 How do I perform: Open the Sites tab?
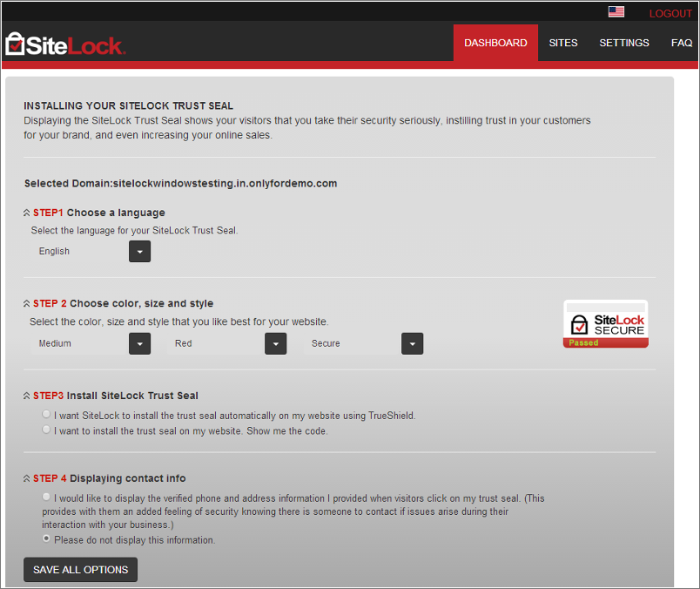(563, 43)
